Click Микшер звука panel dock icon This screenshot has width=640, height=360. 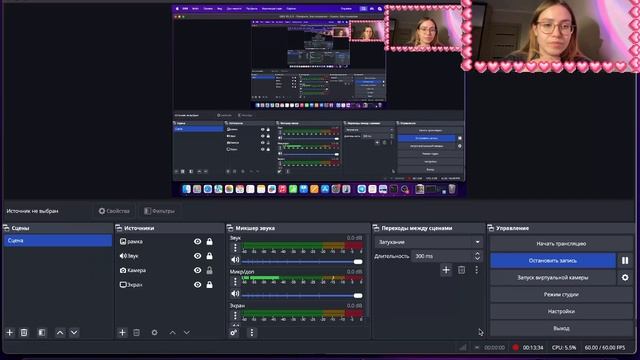click(230, 228)
